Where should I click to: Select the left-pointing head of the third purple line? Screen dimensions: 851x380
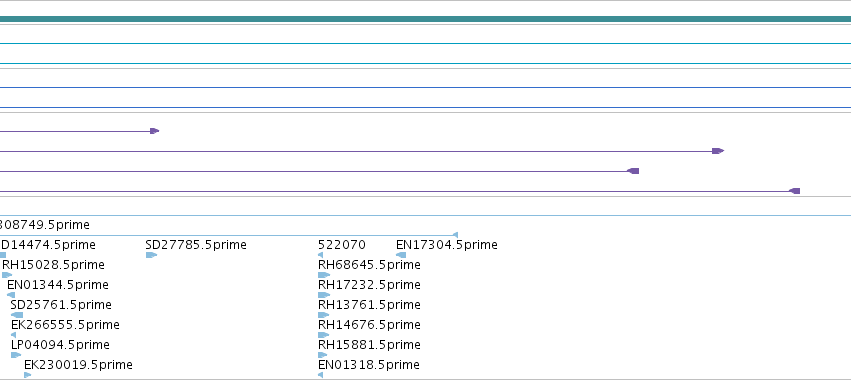pyautogui.click(x=633, y=171)
